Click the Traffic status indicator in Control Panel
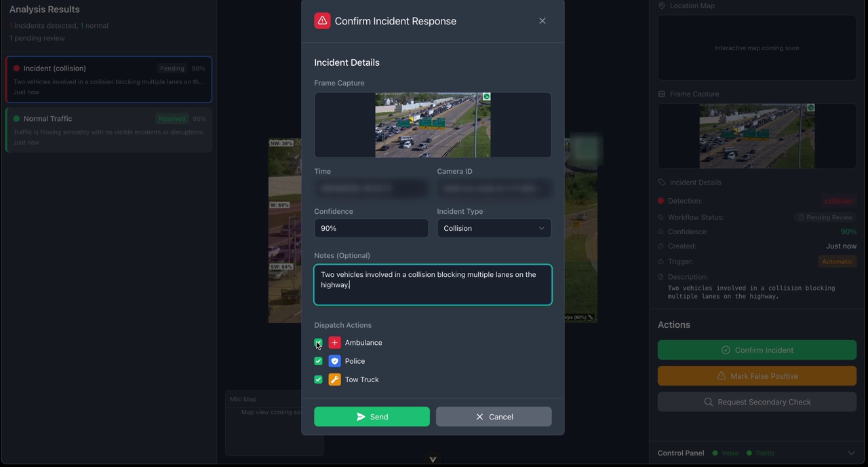Viewport: 868px width, 467px height. pyautogui.click(x=760, y=453)
